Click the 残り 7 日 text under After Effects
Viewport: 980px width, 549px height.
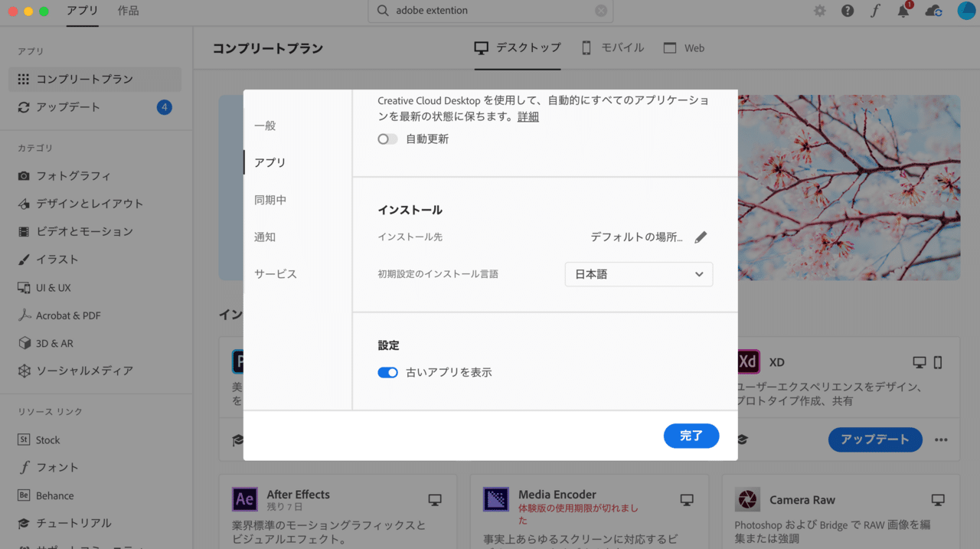(x=285, y=507)
